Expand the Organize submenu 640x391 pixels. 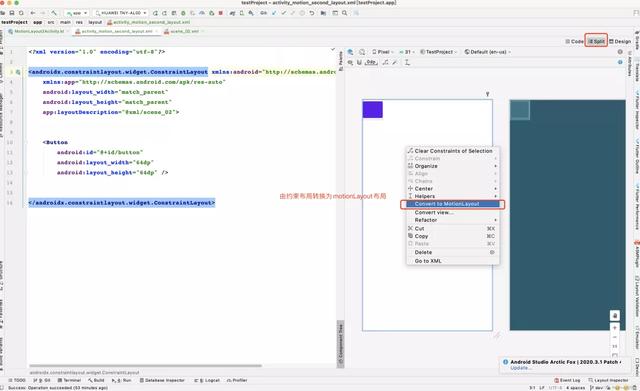tap(453, 166)
